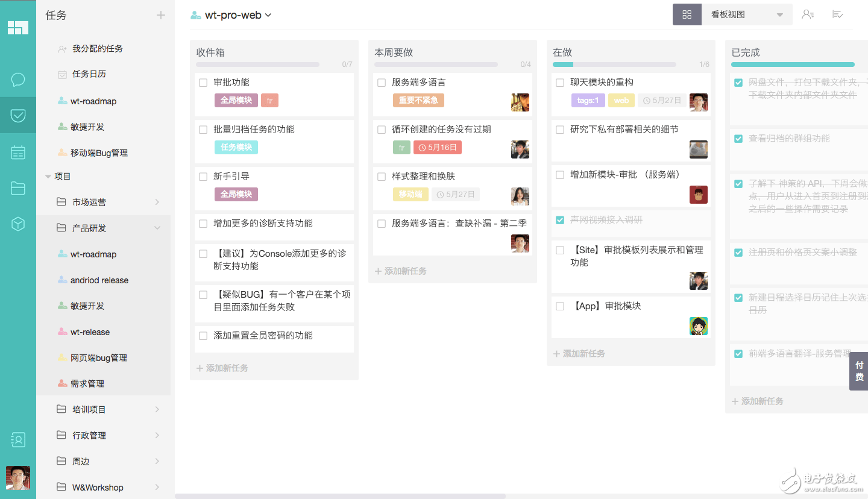Open the wt-pro-web project switcher
This screenshot has height=499, width=868.
(x=231, y=14)
